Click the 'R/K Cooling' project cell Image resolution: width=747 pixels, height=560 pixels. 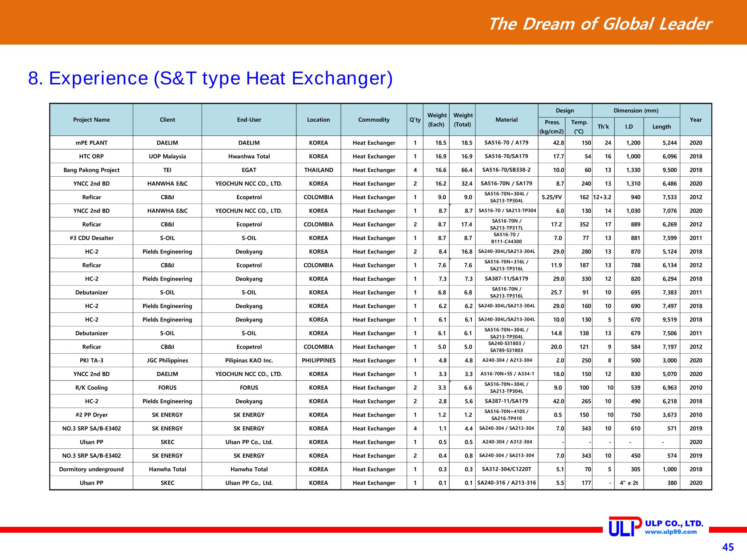[91, 388]
